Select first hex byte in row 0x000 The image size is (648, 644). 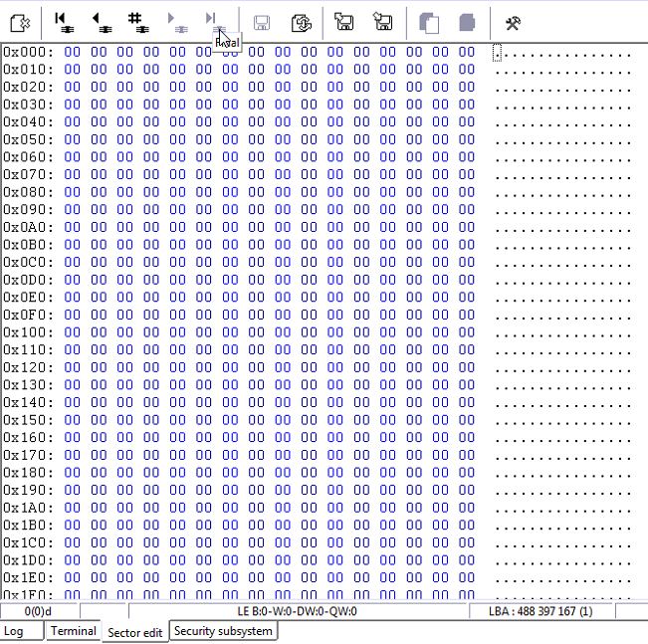[73, 52]
